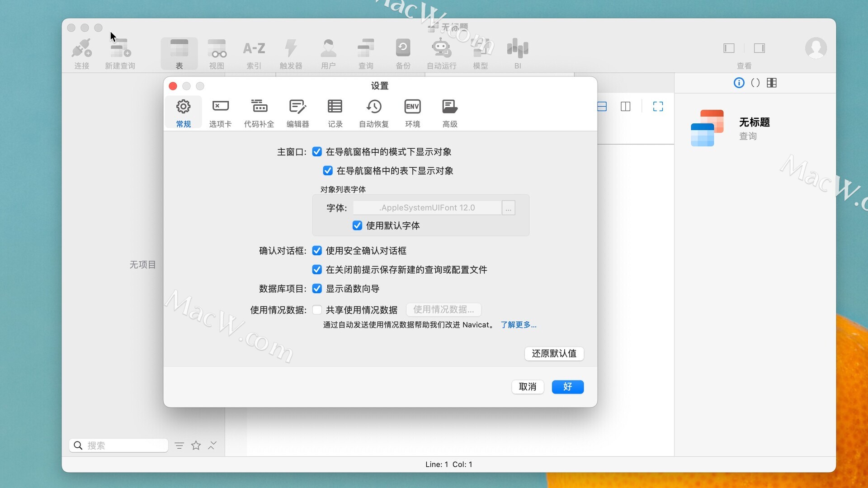
Task: Close the 设置 dialog with red button
Action: (173, 86)
